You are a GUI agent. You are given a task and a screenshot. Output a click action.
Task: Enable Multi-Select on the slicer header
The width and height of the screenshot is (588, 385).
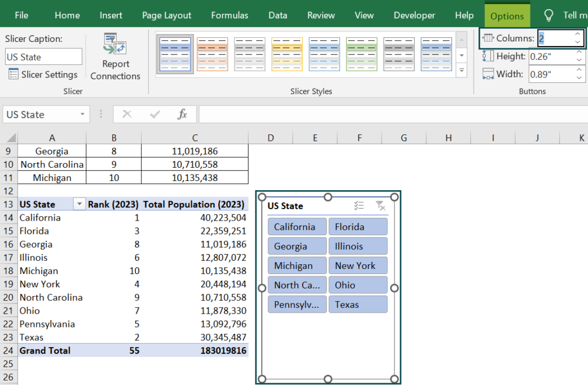click(359, 205)
